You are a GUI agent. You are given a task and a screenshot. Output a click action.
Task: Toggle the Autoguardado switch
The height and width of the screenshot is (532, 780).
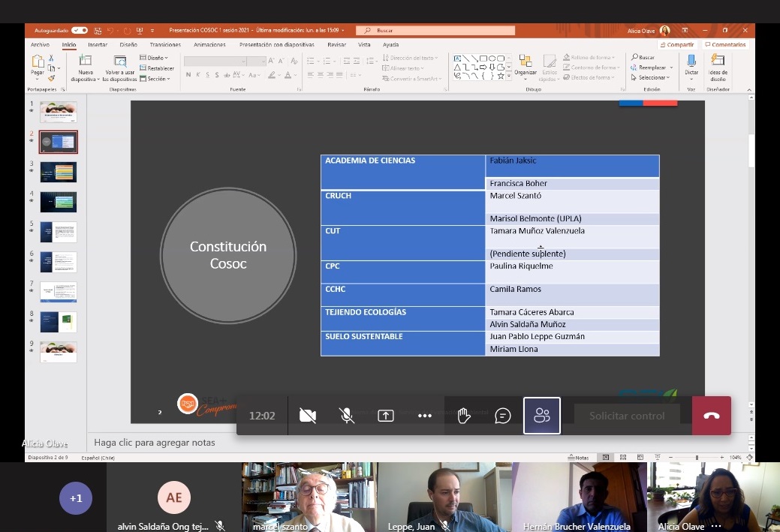click(80, 31)
